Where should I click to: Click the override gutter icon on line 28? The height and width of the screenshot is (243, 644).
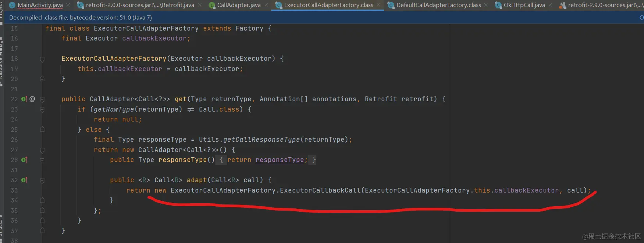point(24,160)
